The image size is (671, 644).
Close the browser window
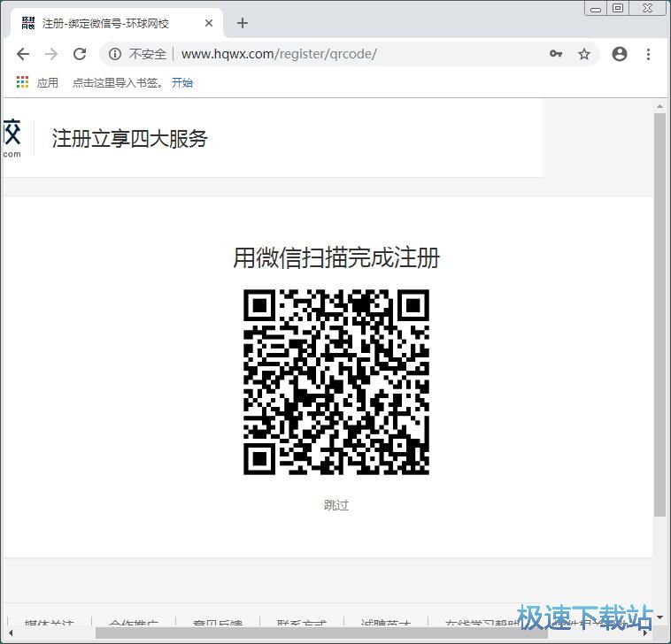pyautogui.click(x=647, y=8)
